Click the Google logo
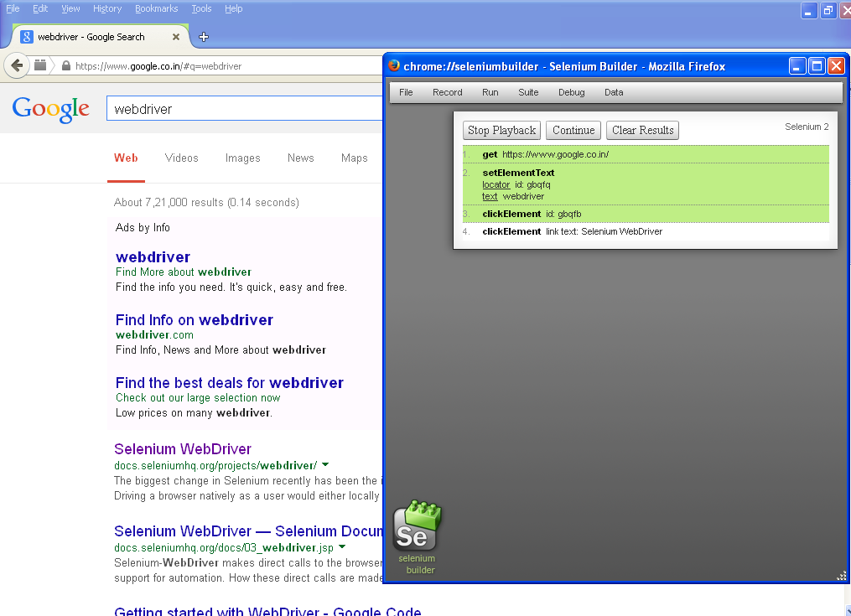This screenshot has height=616, width=851. 51,109
